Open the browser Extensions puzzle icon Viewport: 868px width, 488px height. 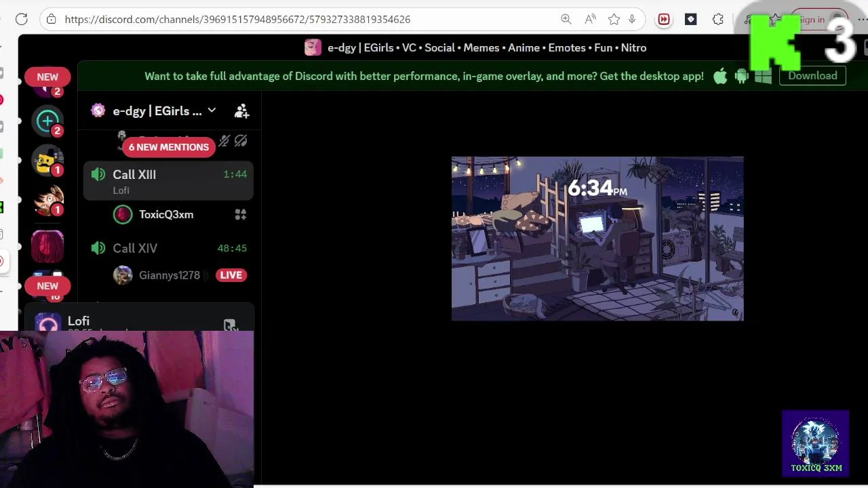(718, 20)
